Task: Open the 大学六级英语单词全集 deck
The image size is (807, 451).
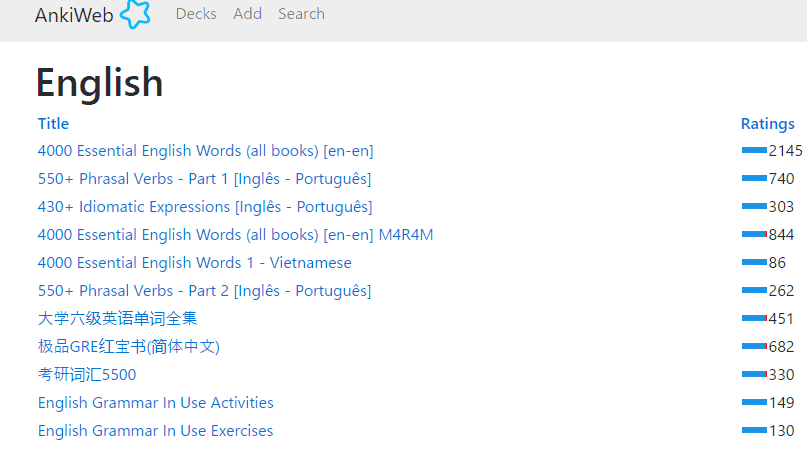Action: tap(117, 319)
